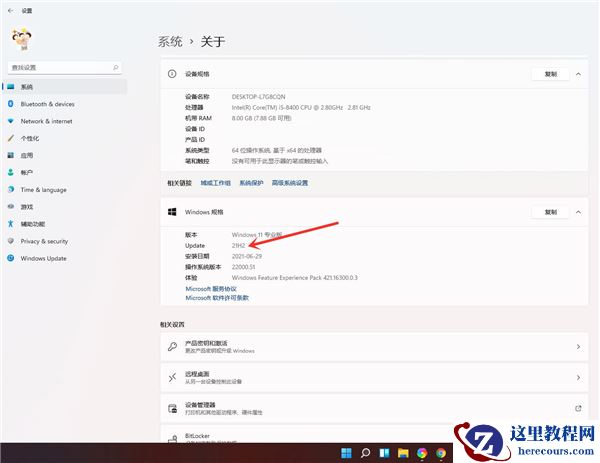Screen dimensions: 600x463
Task: Launch the first Chrome icon on the taskbar
Action: coord(422,453)
